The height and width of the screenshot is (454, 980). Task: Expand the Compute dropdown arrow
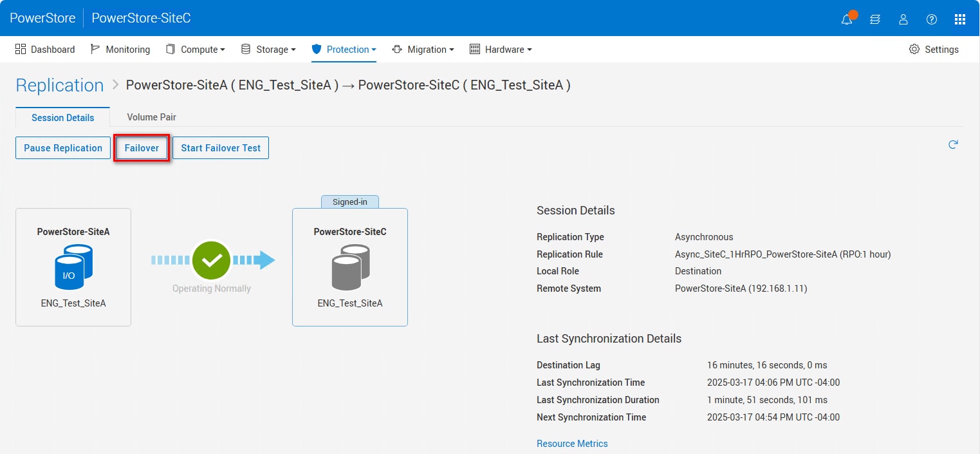click(x=223, y=50)
